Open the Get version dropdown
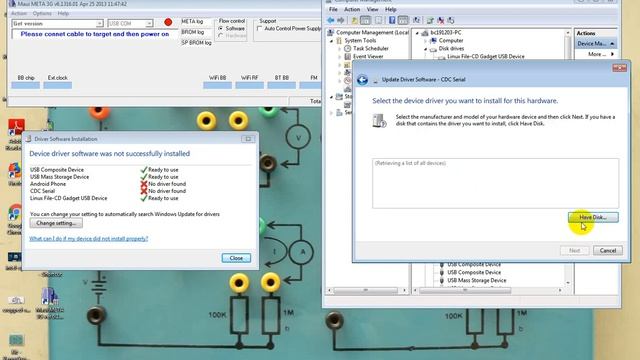The width and height of the screenshot is (640, 360). pos(99,24)
